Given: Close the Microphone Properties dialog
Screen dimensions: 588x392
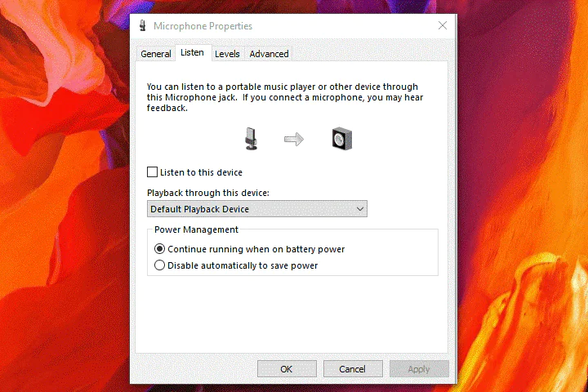Looking at the screenshot, I should [443, 25].
